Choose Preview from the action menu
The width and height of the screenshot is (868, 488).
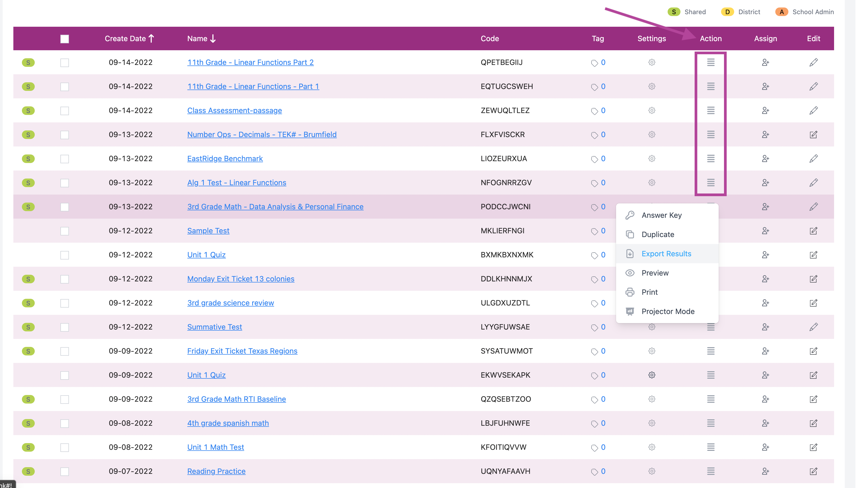(x=667, y=273)
